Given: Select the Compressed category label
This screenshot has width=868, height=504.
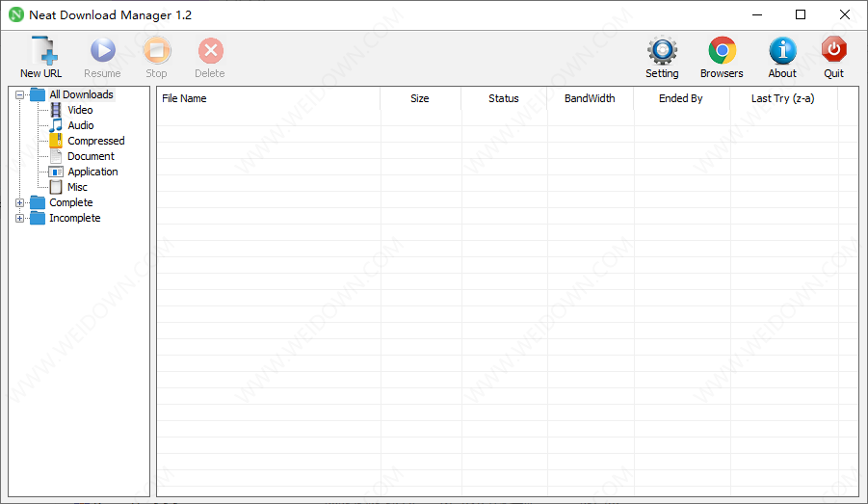Looking at the screenshot, I should coord(96,141).
